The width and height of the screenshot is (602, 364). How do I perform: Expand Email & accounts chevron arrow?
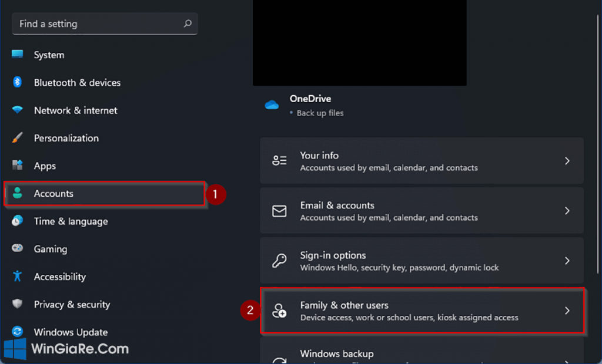[567, 211]
